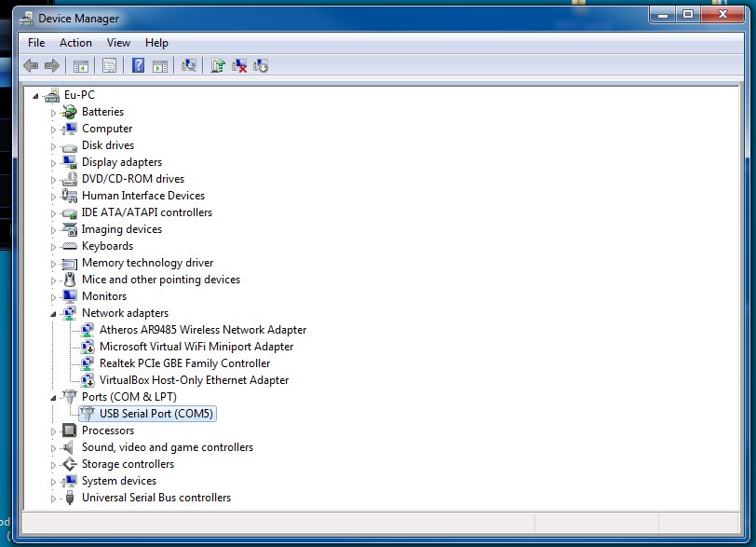Click the Imaging devices camera icon
This screenshot has height=547, width=756.
coord(70,229)
